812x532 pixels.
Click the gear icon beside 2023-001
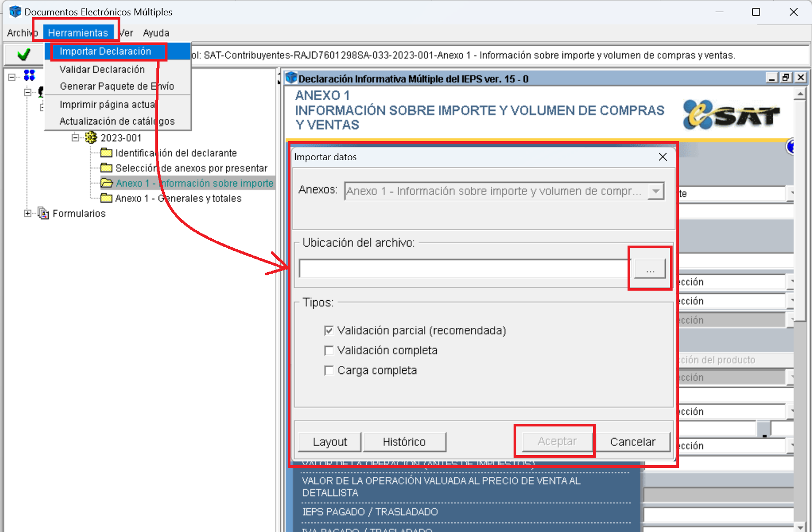coord(91,138)
